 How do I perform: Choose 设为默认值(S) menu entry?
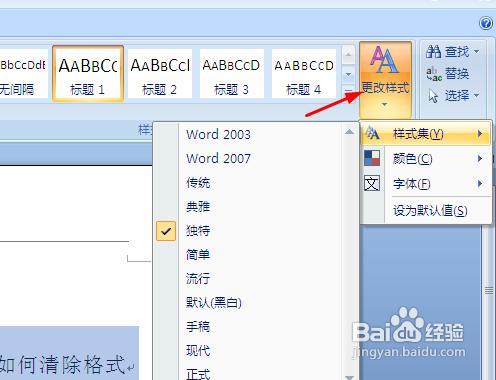(426, 210)
